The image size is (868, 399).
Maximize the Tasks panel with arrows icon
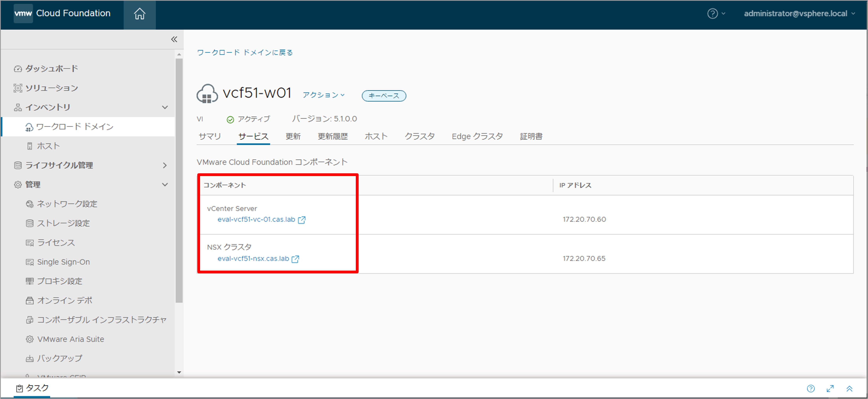coord(830,389)
